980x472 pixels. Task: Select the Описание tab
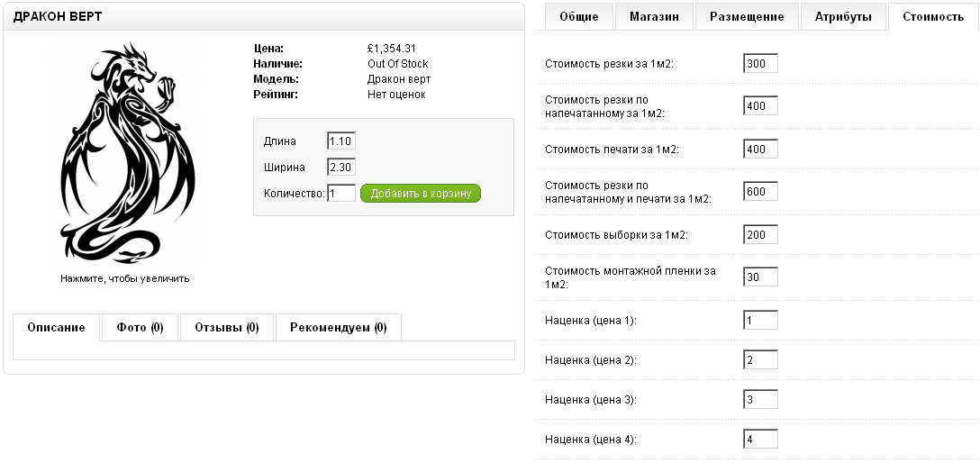pos(56,328)
